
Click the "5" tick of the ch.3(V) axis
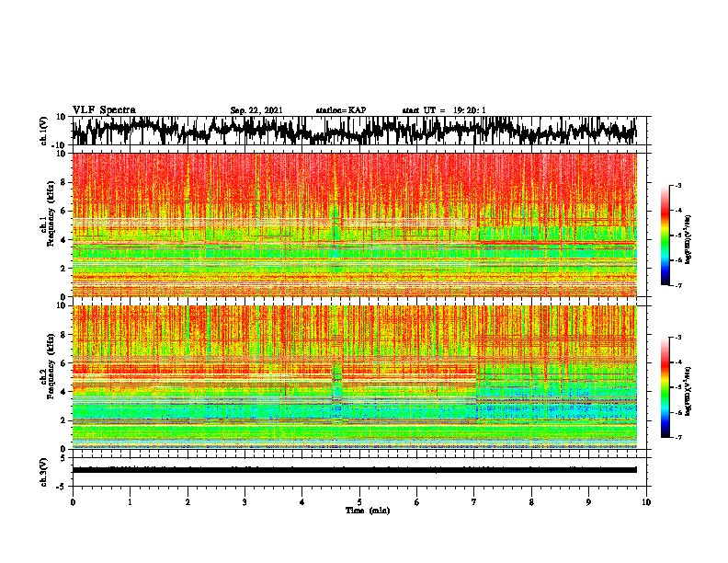63,457
